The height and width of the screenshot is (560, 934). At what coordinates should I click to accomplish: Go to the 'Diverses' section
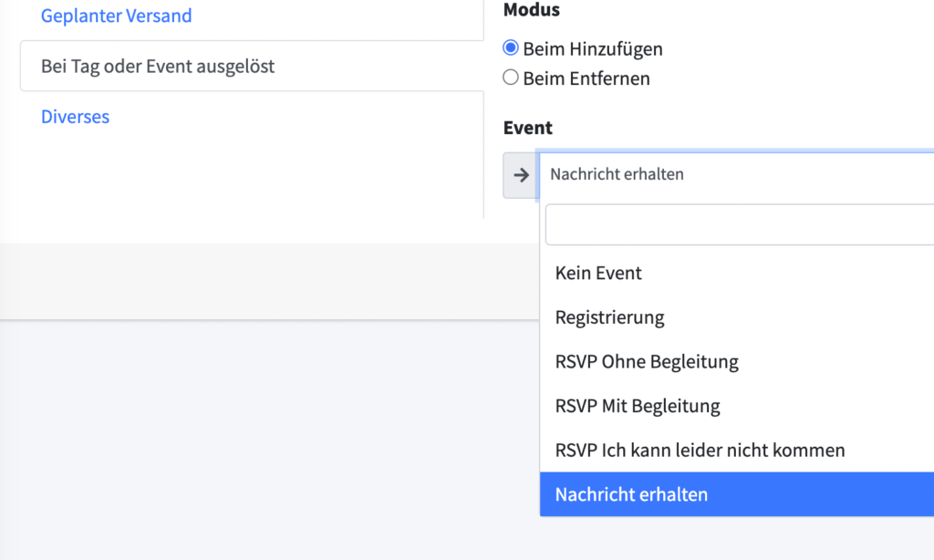coord(75,117)
